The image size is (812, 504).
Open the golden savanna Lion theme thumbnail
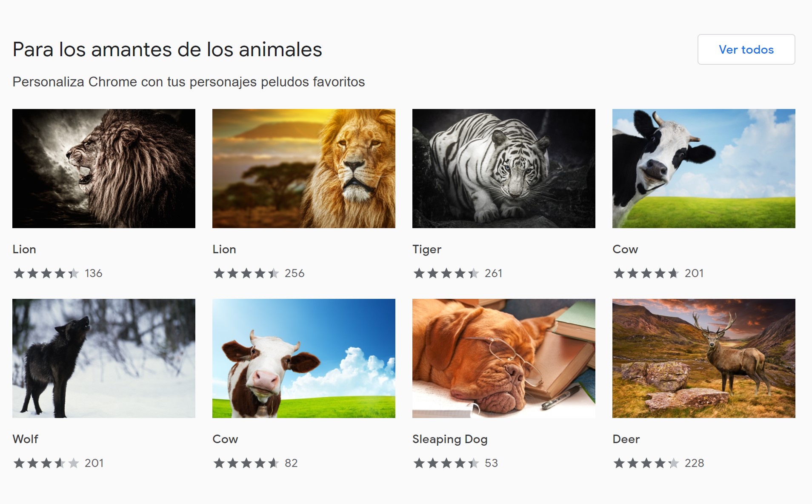[304, 169]
